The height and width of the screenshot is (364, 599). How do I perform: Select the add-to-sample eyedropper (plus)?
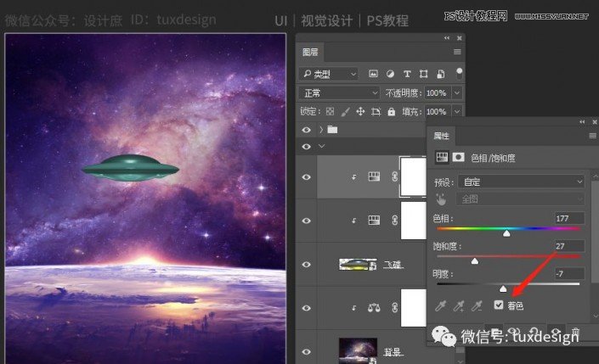click(459, 305)
